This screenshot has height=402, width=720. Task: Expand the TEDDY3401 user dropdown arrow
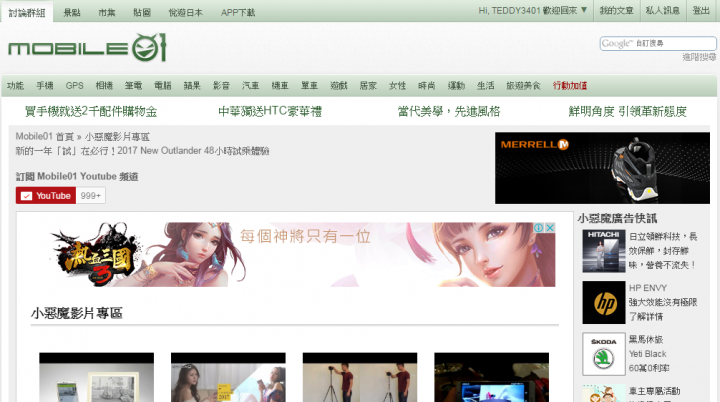click(x=584, y=10)
